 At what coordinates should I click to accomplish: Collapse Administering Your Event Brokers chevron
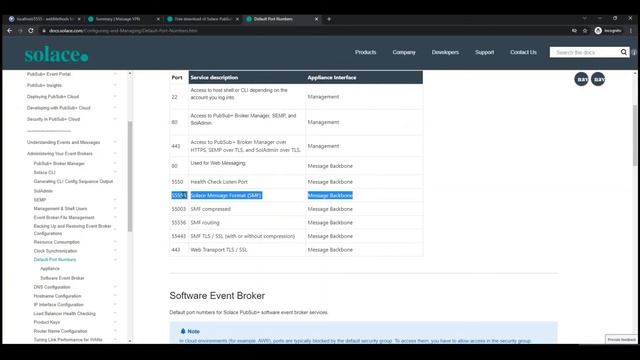(116, 153)
